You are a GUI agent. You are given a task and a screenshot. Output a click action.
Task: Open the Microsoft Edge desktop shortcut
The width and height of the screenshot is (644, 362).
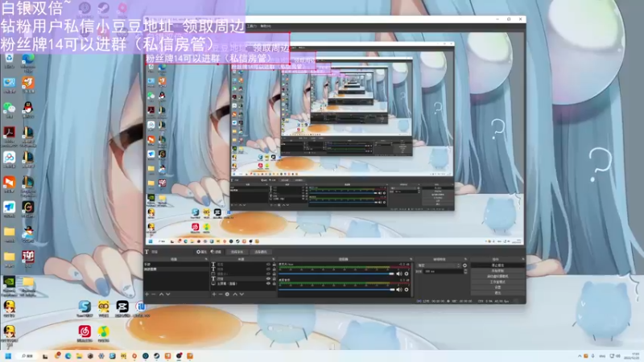(x=28, y=60)
